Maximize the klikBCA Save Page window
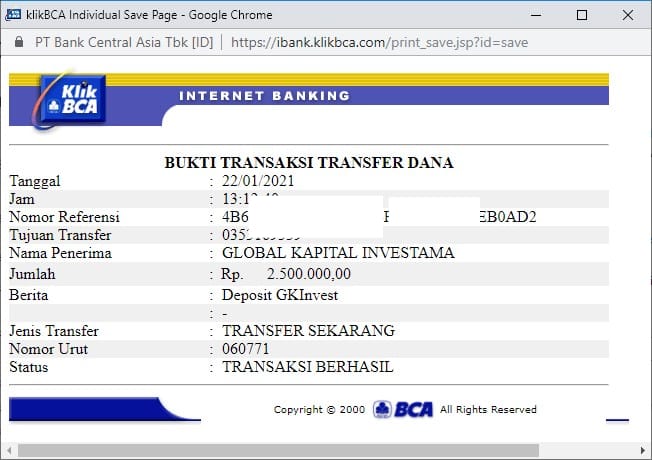Screen dimensions: 652x460 [x=582, y=15]
